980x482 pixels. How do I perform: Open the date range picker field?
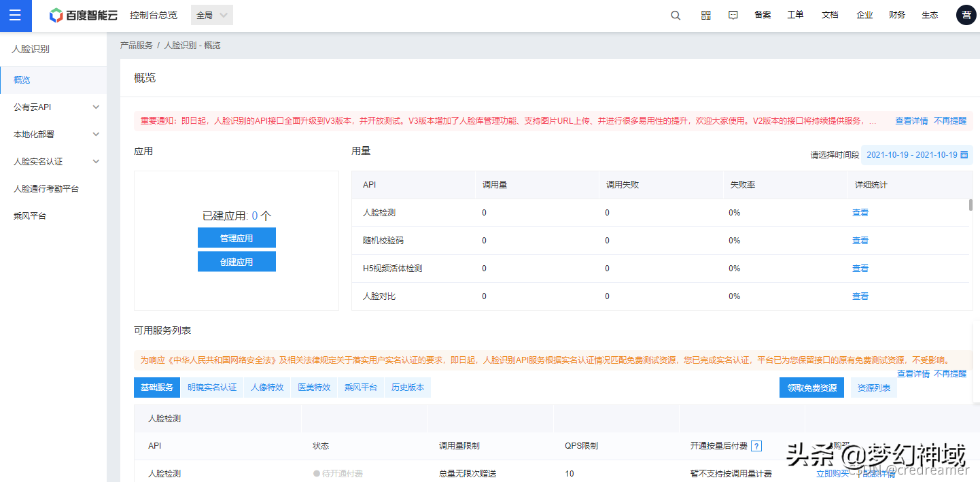913,155
